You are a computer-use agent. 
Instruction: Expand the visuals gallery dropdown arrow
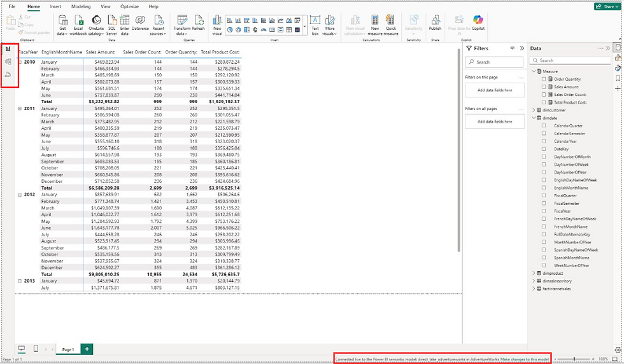pos(305,27)
